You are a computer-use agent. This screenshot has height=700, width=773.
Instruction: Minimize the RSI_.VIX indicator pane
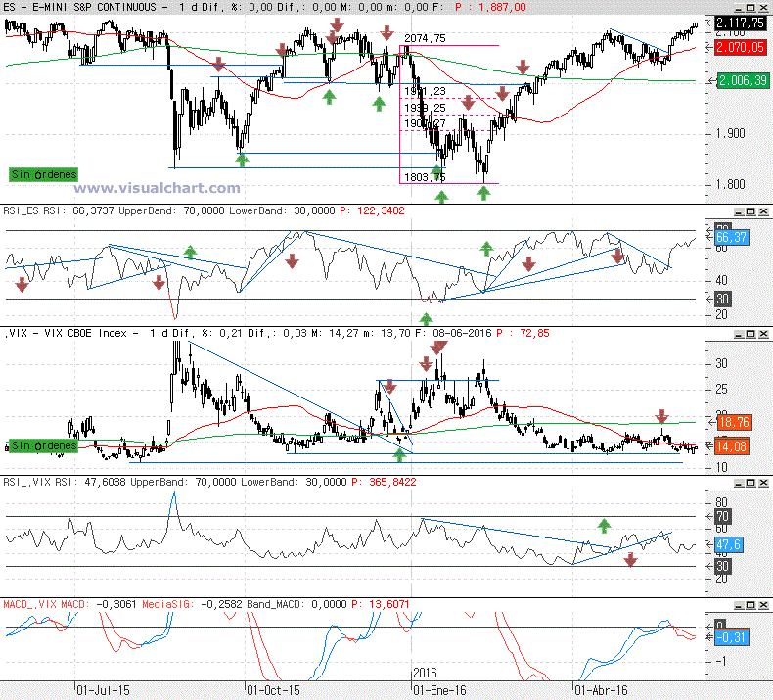(738, 483)
